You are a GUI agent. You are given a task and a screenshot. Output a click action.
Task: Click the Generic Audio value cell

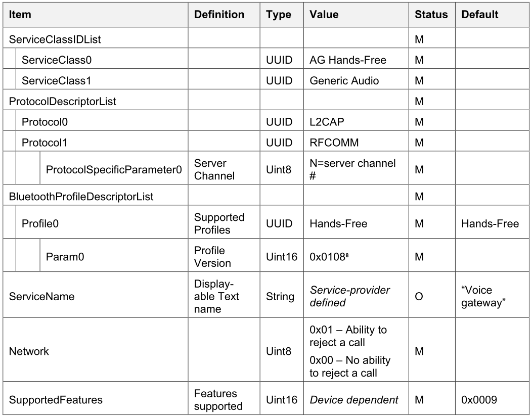tap(343, 81)
